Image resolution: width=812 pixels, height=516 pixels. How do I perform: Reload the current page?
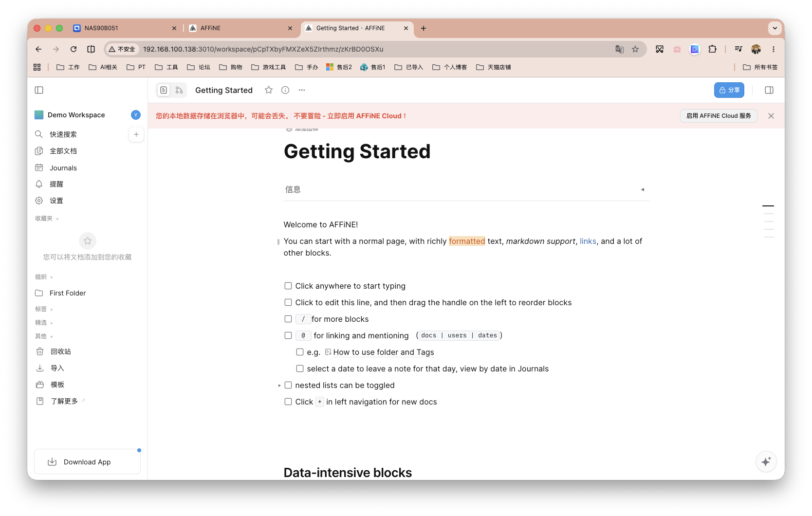[x=74, y=49]
